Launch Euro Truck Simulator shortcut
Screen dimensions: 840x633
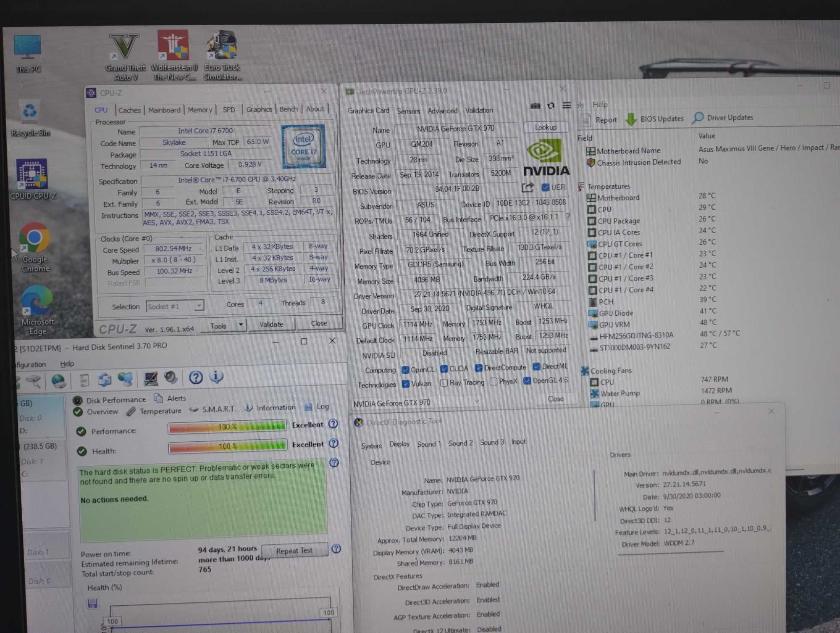tap(222, 55)
